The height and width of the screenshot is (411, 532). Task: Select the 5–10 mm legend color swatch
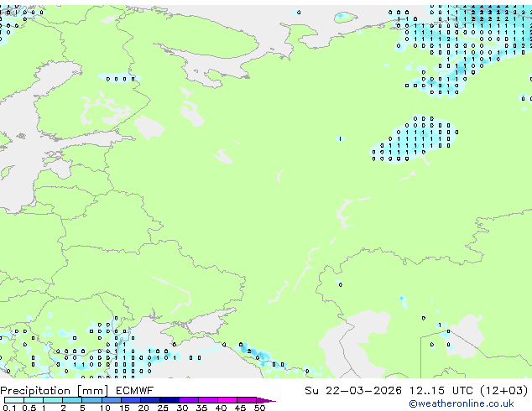91,400
